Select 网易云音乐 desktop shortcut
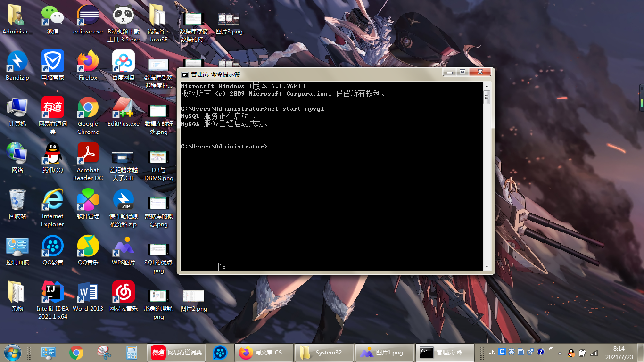The height and width of the screenshot is (362, 644). [x=124, y=297]
